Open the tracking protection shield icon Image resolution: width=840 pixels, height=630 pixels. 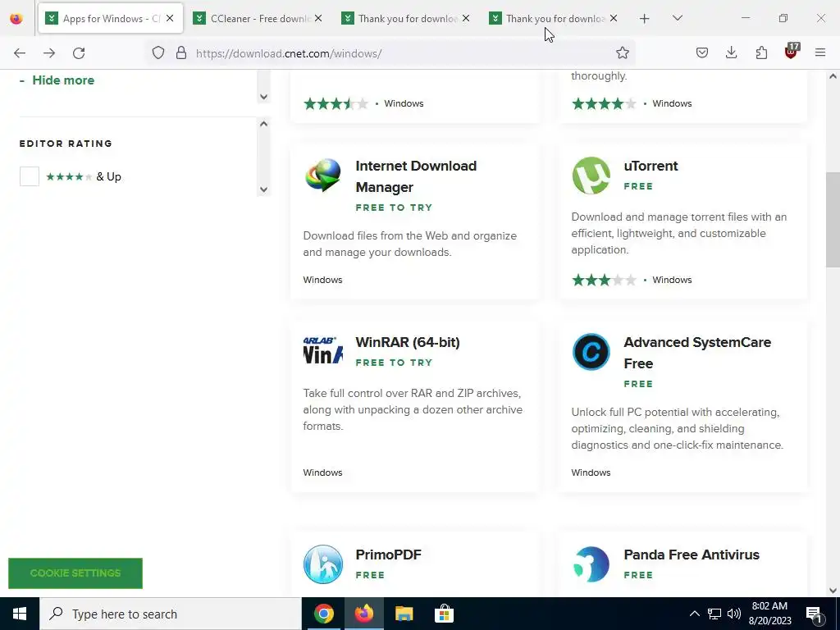pyautogui.click(x=158, y=53)
